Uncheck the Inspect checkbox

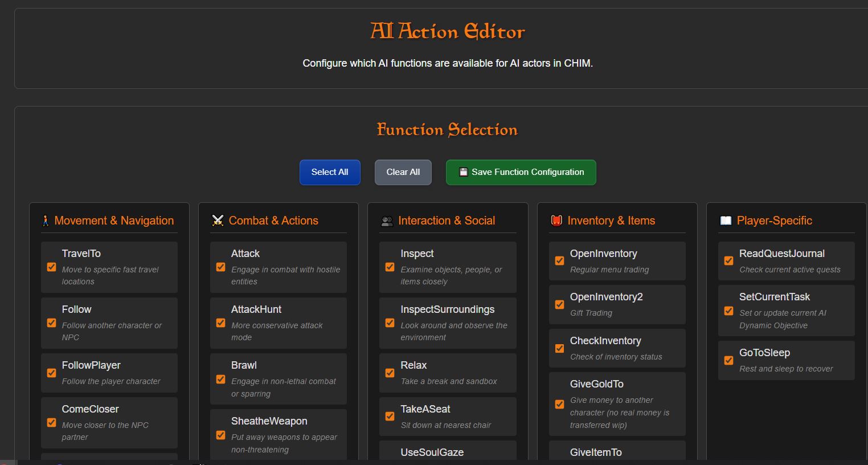[390, 267]
